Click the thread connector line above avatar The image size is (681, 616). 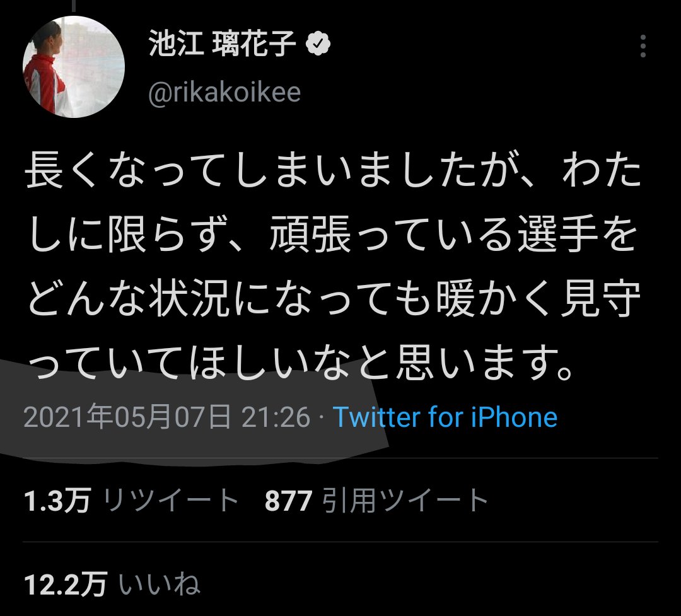click(74, 6)
